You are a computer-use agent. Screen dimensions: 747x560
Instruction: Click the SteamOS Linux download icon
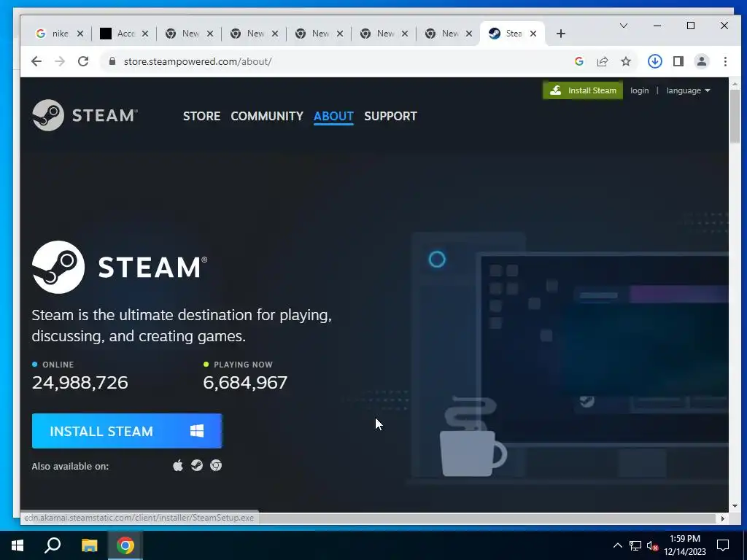point(197,465)
